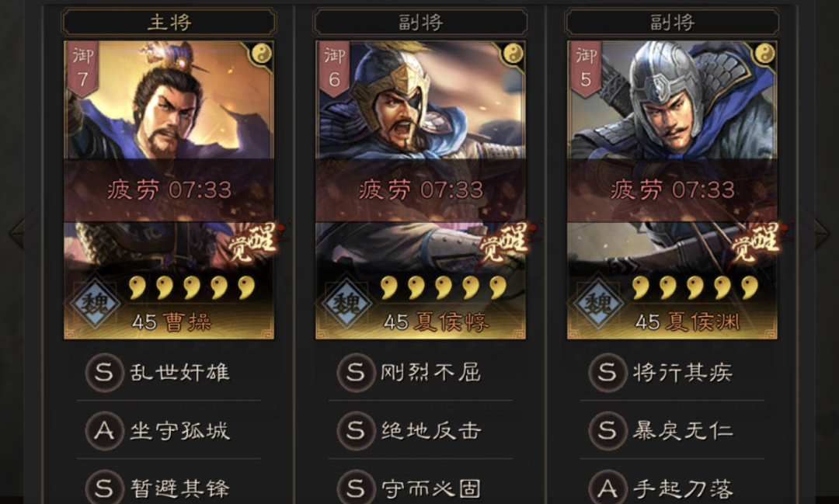The height and width of the screenshot is (504, 839).
Task: Click the 觉醒 badge on 夏侯渊's card
Action: click(756, 243)
